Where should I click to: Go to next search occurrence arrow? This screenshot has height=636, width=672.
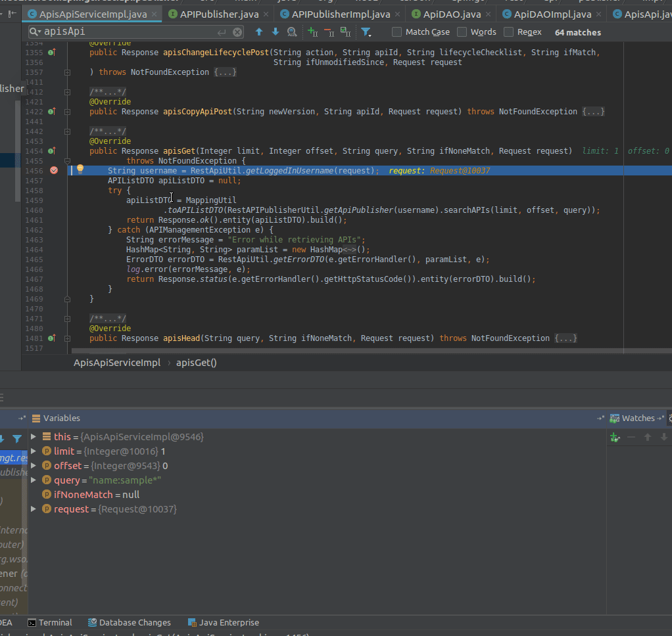click(x=276, y=32)
